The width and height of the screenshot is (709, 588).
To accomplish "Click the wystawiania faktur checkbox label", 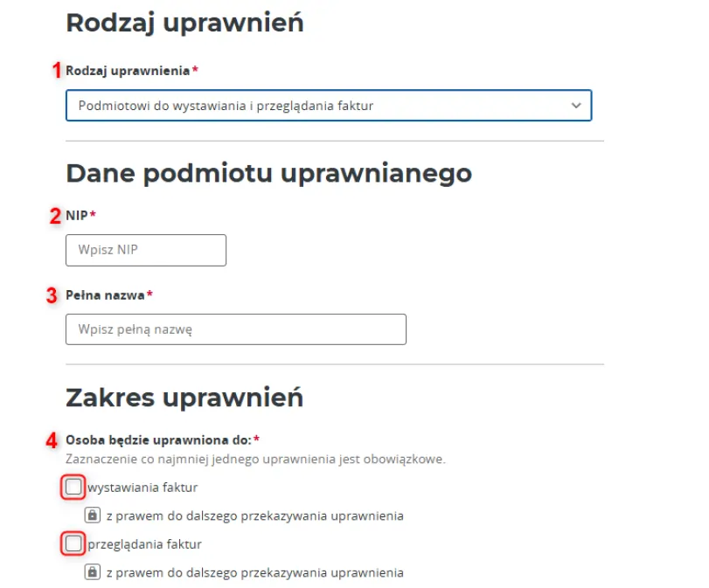I will [142, 487].
